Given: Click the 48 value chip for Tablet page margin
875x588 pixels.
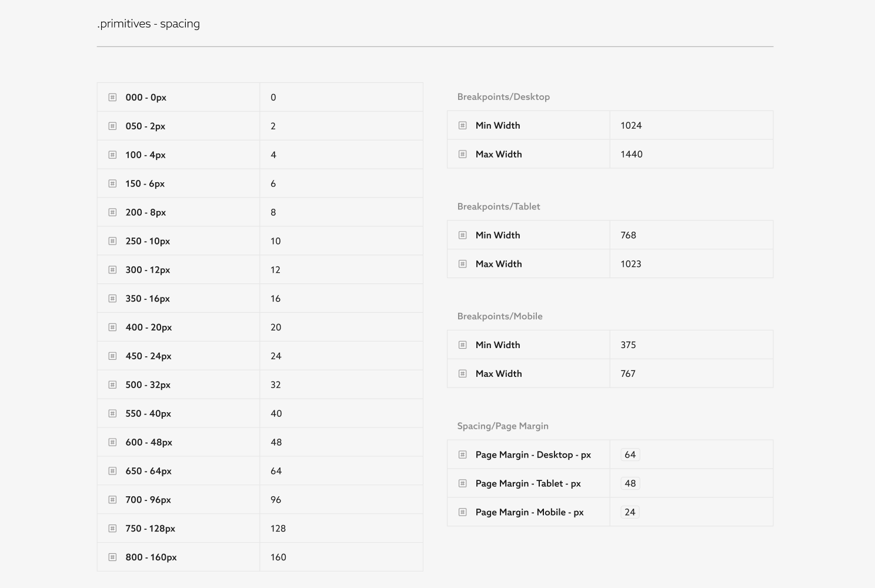Looking at the screenshot, I should tap(630, 483).
